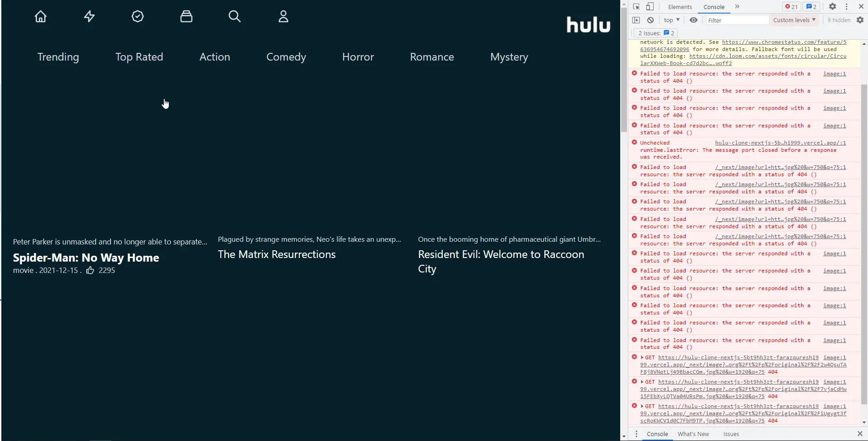Expand the GET error ending scRoKWCV1d0C7FbM9TP.jpg
Image resolution: width=868 pixels, height=441 pixels.
click(x=642, y=406)
